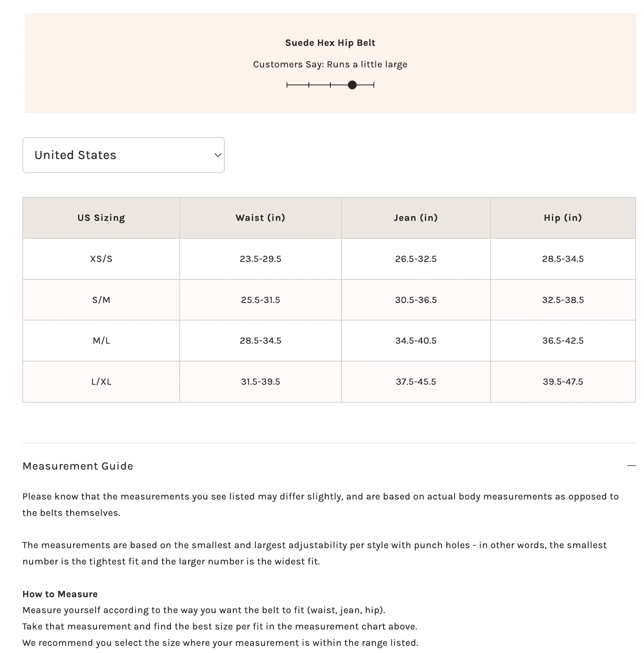This screenshot has width=644, height=653.
Task: Click the 36.5-42.5 hip cell
Action: 563,341
